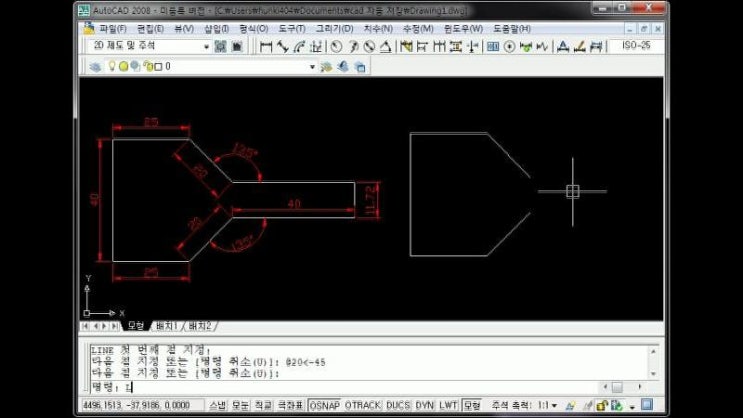Image resolution: width=743 pixels, height=418 pixels.
Task: Click Make Object's Layer Current icon
Action: [x=326, y=67]
